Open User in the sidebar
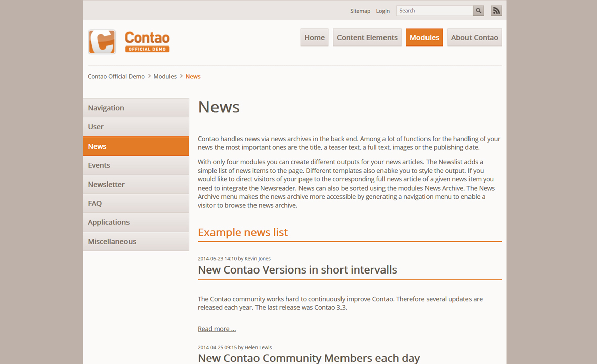Viewport: 597px width, 364px height. tap(136, 127)
